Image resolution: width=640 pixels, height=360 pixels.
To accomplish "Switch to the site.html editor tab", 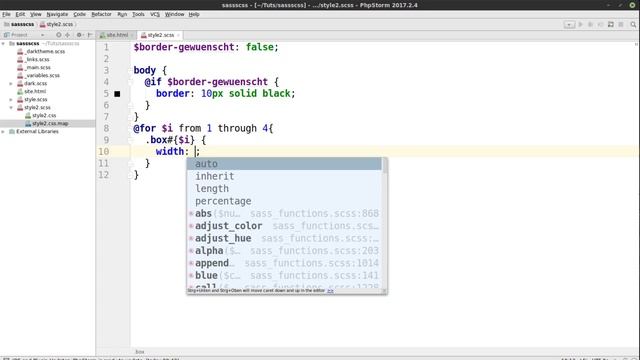I will click(116, 35).
